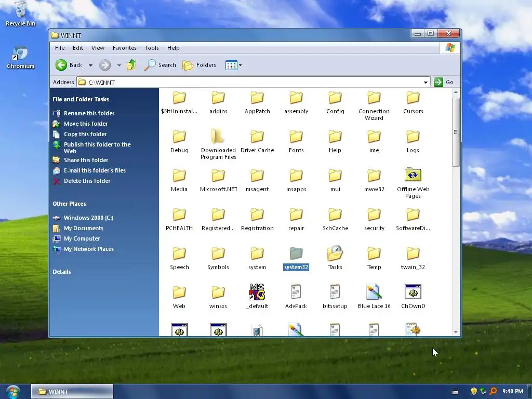Select the Tasks scheduled folder icon

(x=335, y=258)
